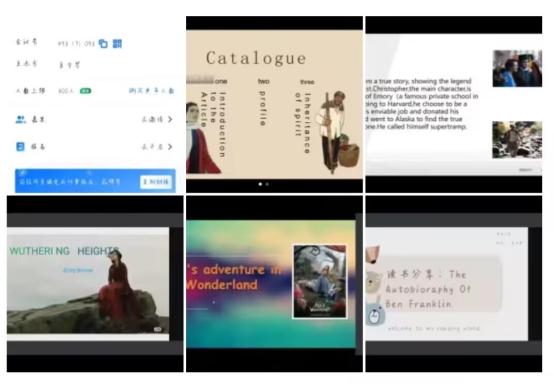The height and width of the screenshot is (384, 554).
Task: Select the first slide pagination dot
Action: (260, 184)
